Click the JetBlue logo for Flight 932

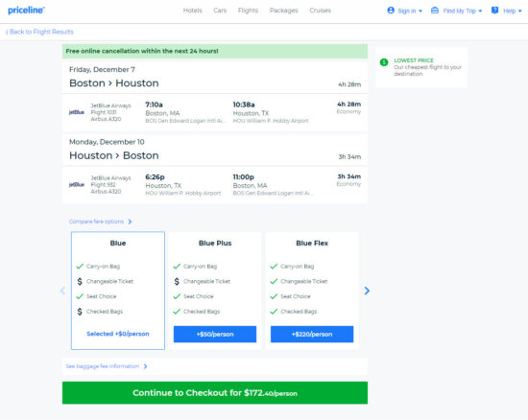(77, 185)
